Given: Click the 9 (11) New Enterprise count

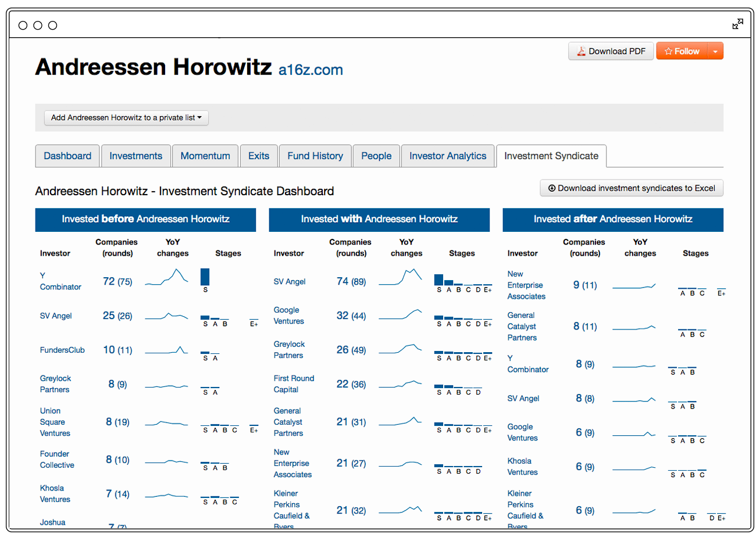Looking at the screenshot, I should [585, 285].
